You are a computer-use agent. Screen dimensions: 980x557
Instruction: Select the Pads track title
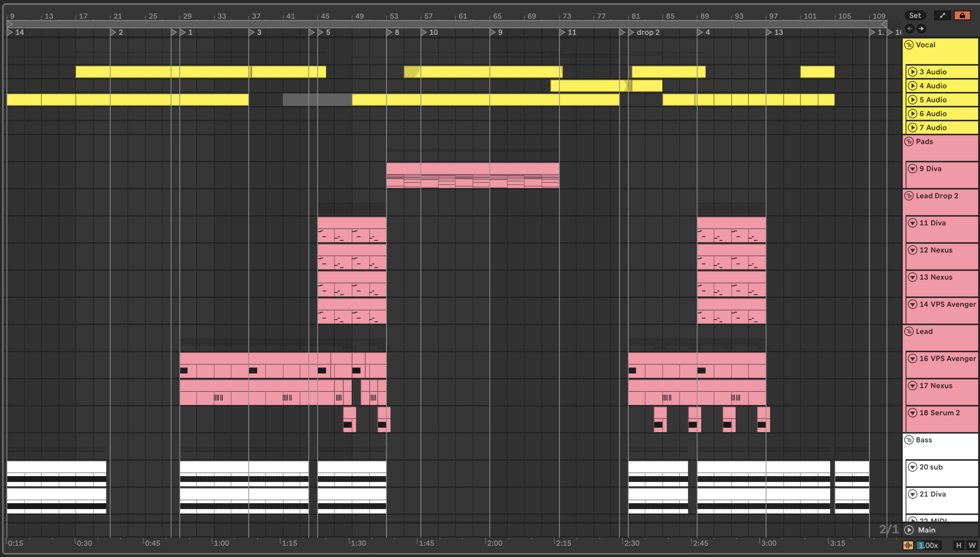924,142
